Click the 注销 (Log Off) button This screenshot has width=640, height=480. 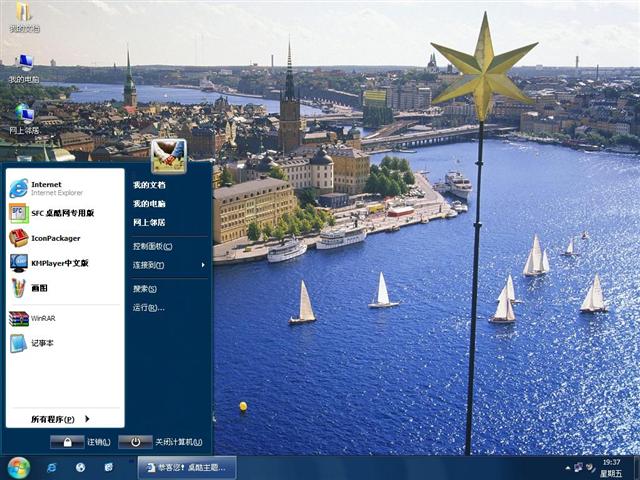pyautogui.click(x=67, y=442)
